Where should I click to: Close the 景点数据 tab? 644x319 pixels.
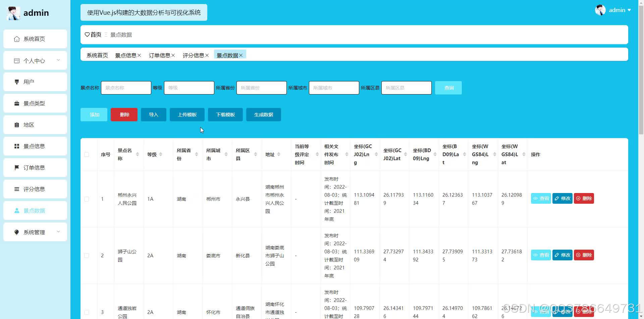coord(241,55)
